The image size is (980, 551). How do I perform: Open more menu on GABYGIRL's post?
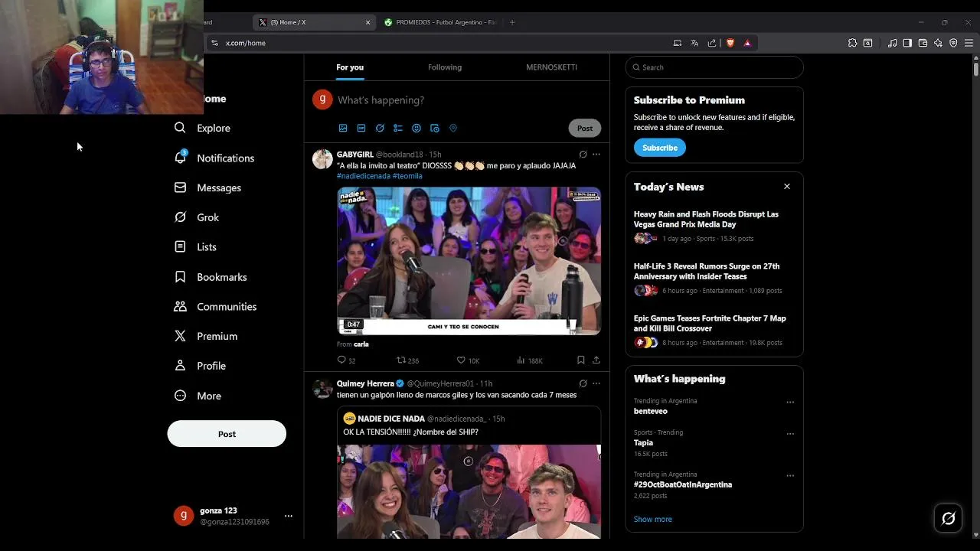click(x=596, y=154)
